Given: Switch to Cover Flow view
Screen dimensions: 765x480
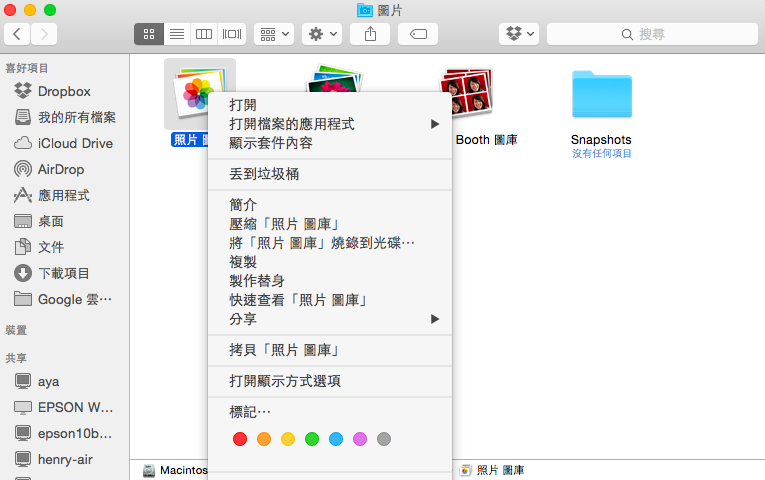Looking at the screenshot, I should [x=232, y=34].
